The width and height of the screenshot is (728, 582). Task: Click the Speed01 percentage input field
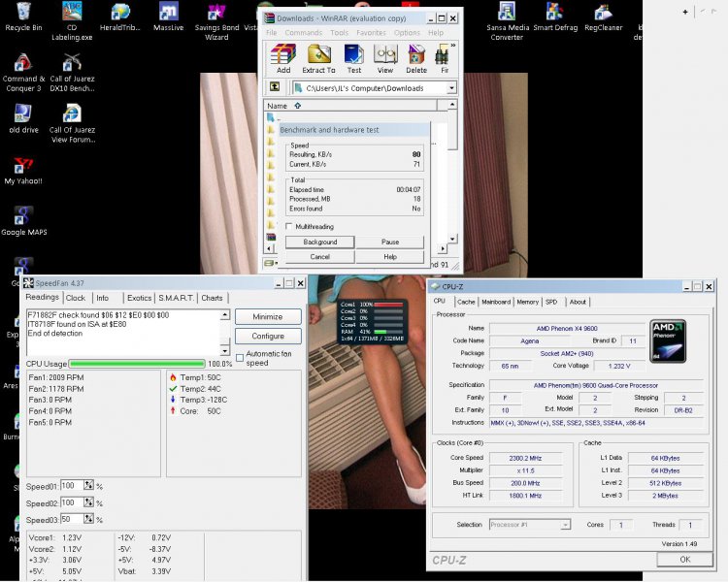[73, 485]
